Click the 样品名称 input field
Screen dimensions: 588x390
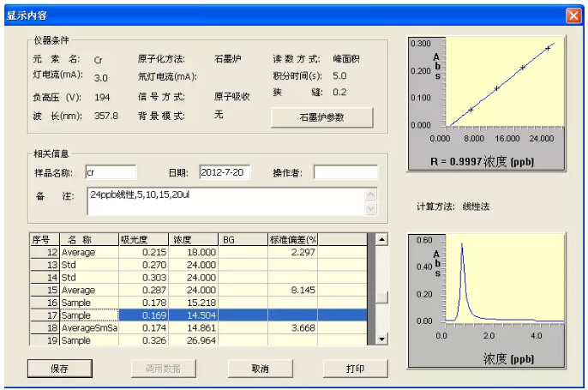[111, 172]
